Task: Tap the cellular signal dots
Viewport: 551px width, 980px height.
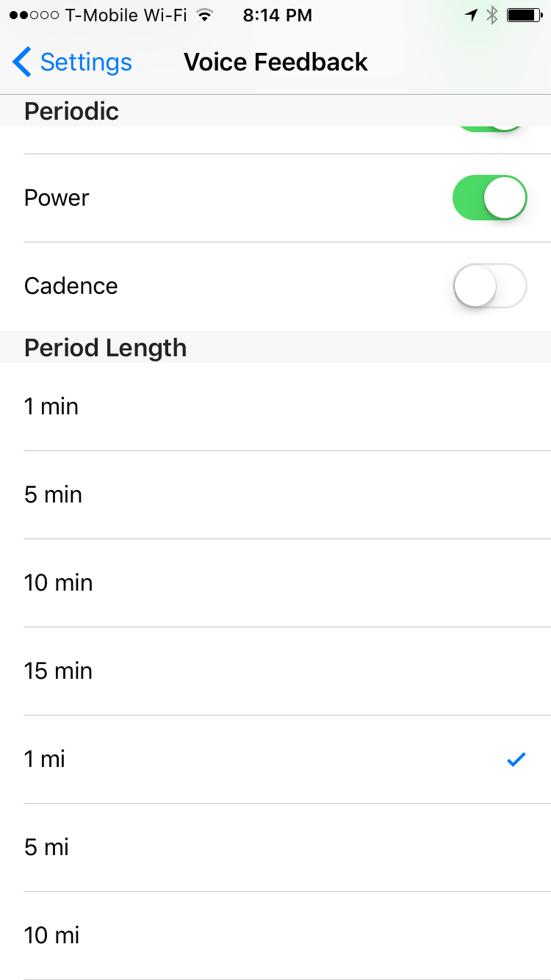Action: pos(35,15)
